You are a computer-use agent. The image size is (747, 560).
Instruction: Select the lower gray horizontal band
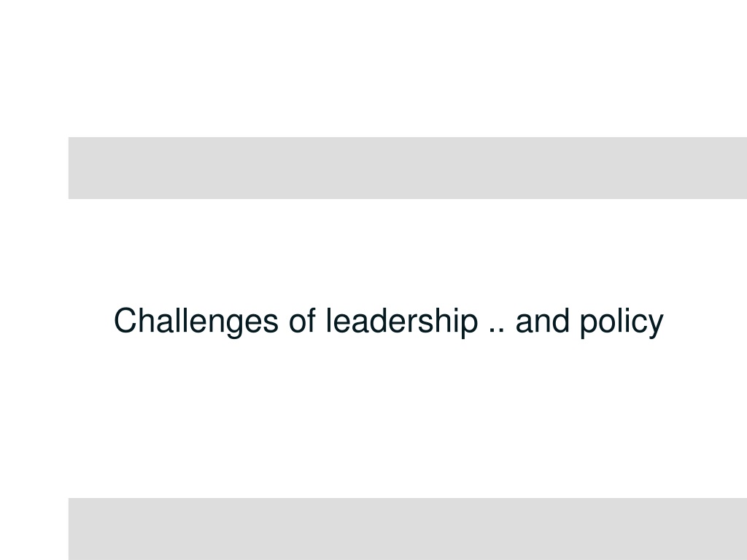pos(408,529)
